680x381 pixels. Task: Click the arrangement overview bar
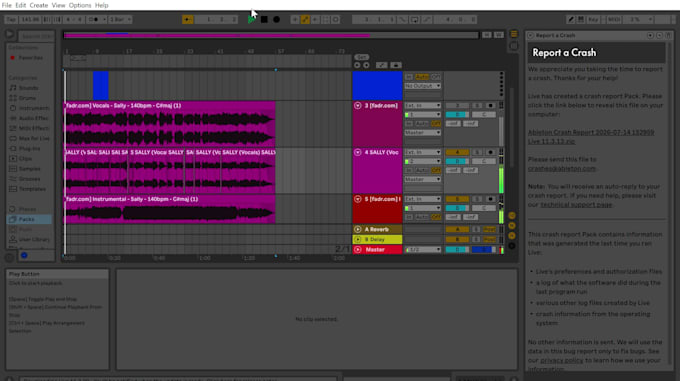point(271,35)
